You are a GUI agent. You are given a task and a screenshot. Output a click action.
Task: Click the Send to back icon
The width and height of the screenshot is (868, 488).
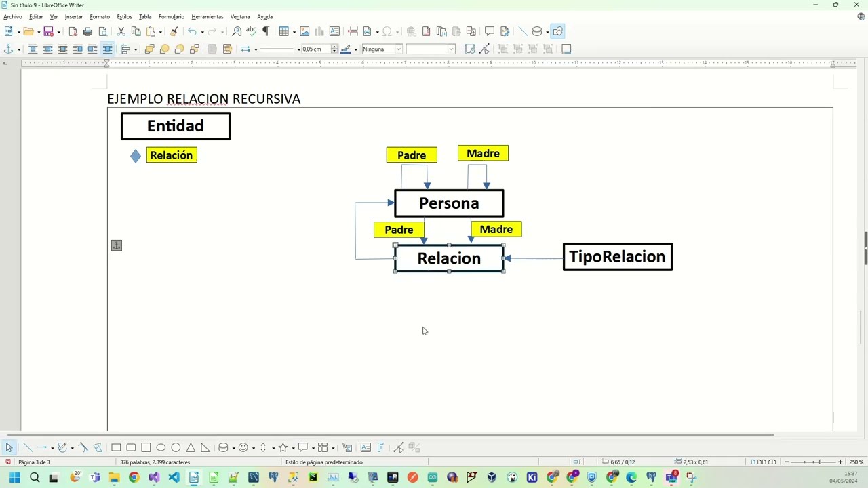point(194,49)
